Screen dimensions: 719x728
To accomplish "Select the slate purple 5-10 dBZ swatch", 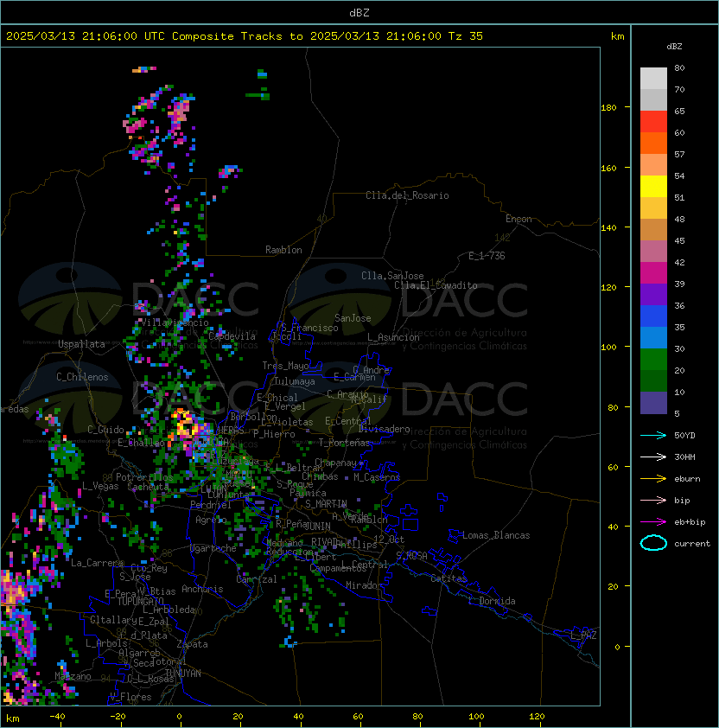I will (x=653, y=403).
